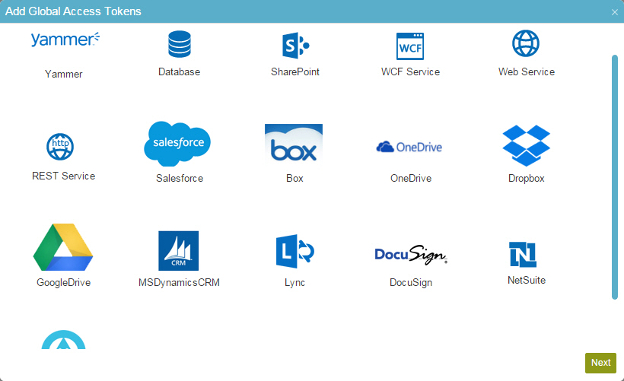Select the WCF Service icon
Image resolution: width=624 pixels, height=381 pixels.
pos(410,46)
